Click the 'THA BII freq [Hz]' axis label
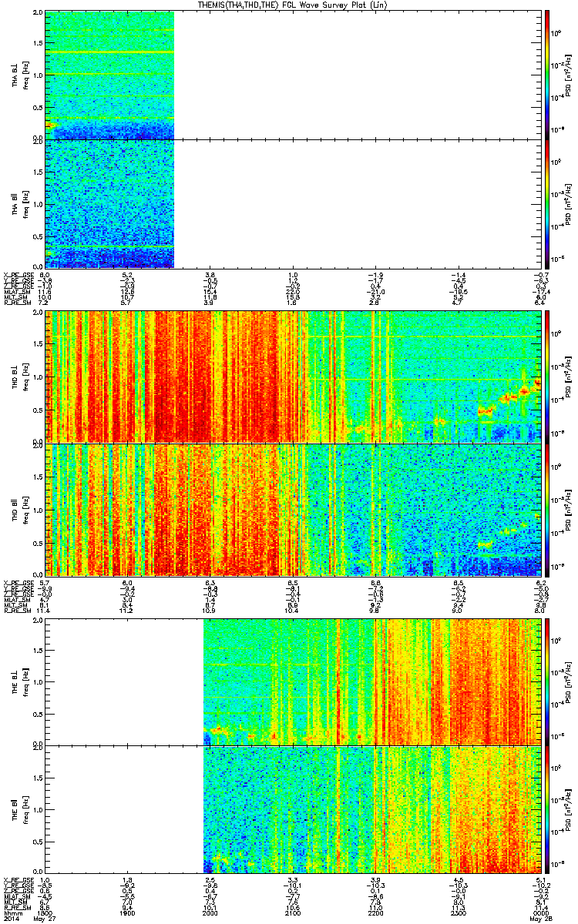 pyautogui.click(x=20, y=203)
